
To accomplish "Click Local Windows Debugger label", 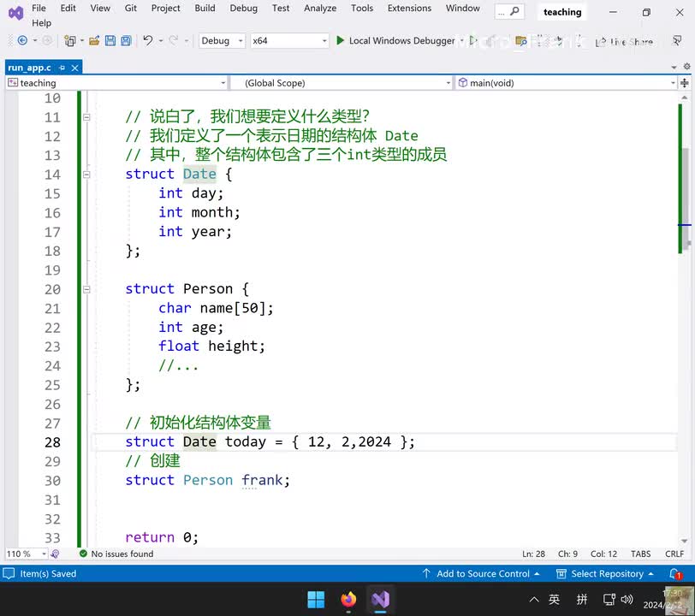I will [402, 41].
